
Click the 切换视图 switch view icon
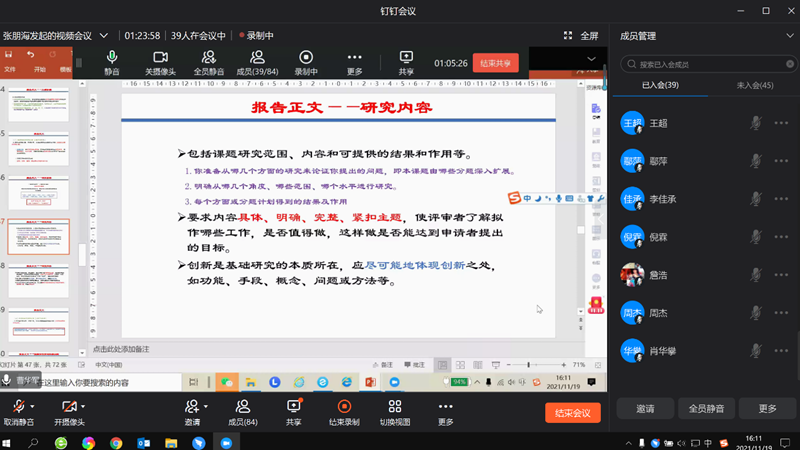(x=395, y=407)
